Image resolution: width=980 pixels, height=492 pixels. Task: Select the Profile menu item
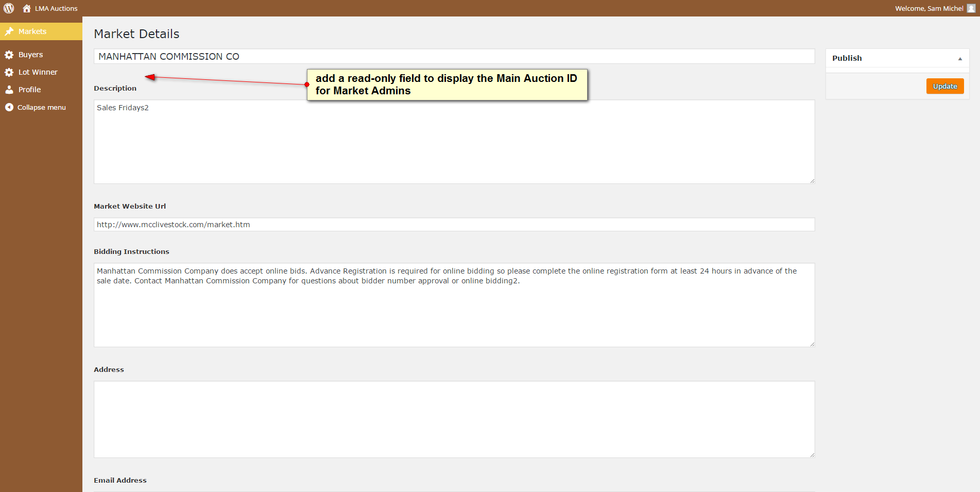point(41,90)
